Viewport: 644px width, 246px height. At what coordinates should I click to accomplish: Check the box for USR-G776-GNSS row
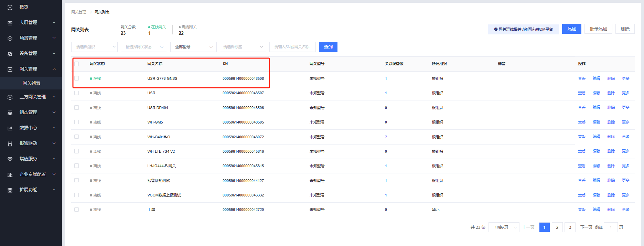click(x=77, y=78)
